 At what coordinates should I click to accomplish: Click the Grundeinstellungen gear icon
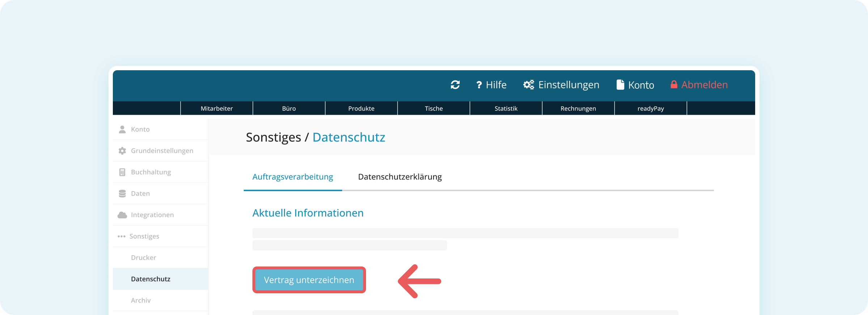point(122,151)
